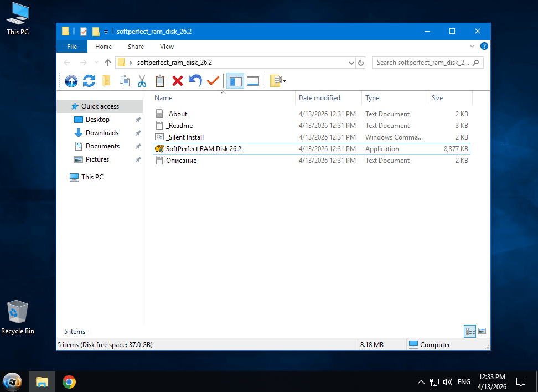
Task: Sort files by the Date modified column
Action: click(x=319, y=98)
